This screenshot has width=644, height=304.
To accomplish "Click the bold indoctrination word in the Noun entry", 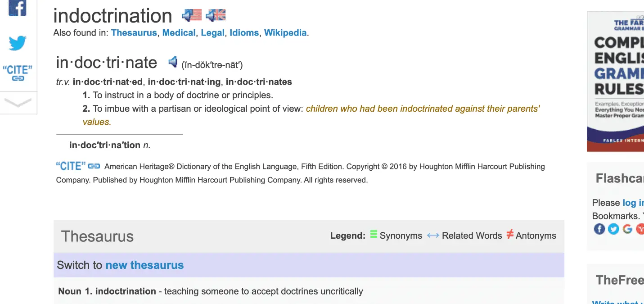I will click(126, 291).
